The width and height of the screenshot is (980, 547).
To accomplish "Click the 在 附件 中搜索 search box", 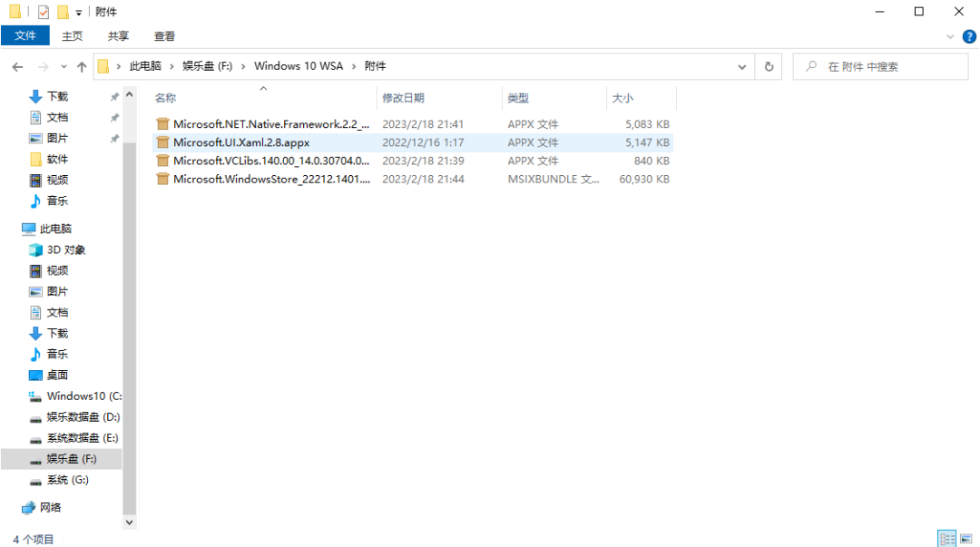I will point(880,66).
